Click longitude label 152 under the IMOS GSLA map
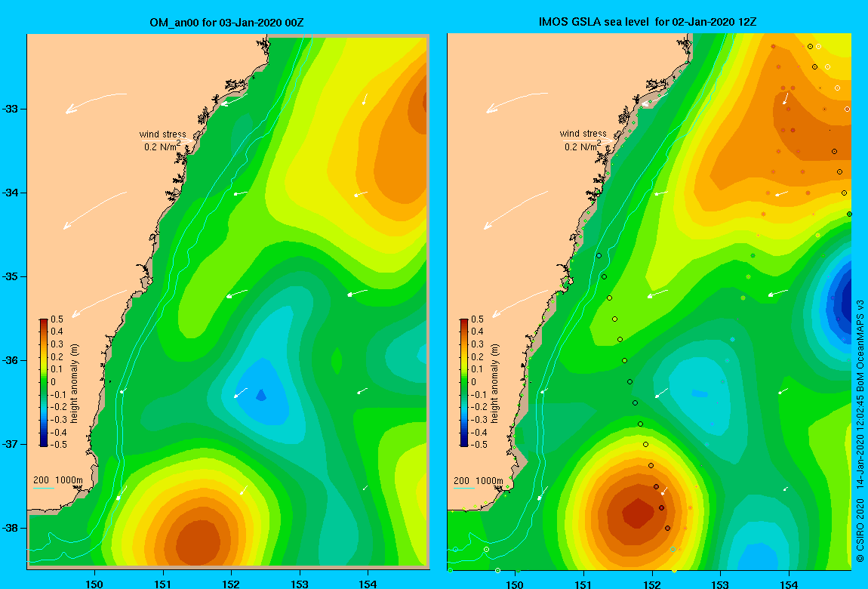 click(651, 584)
